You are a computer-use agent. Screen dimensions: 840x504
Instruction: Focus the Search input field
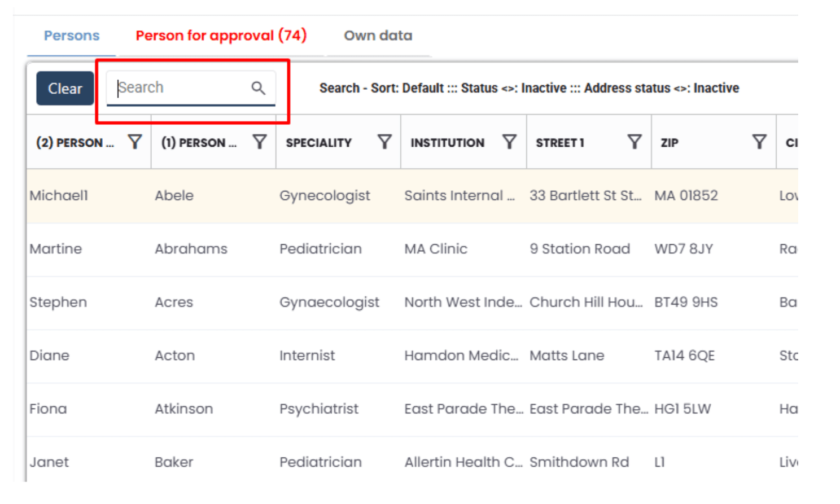pos(181,88)
